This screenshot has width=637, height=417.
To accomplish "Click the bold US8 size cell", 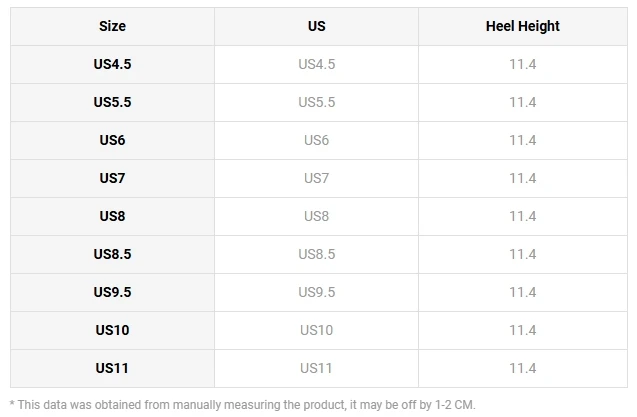I will (112, 216).
